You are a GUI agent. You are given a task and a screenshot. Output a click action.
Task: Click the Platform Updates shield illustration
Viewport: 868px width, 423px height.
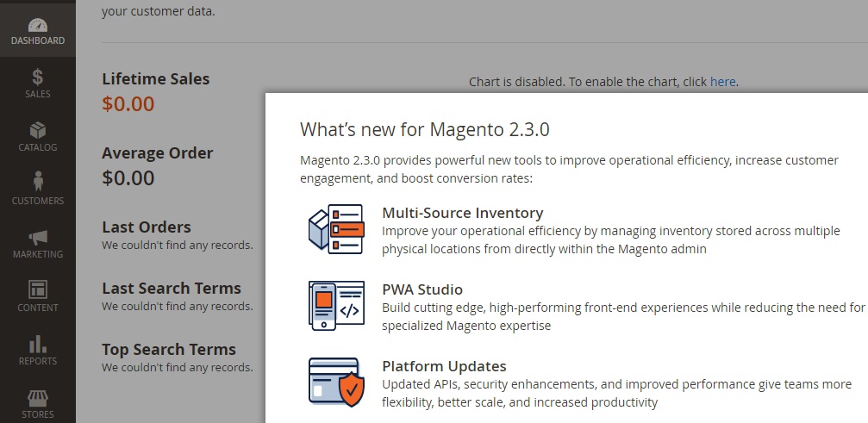point(336,383)
